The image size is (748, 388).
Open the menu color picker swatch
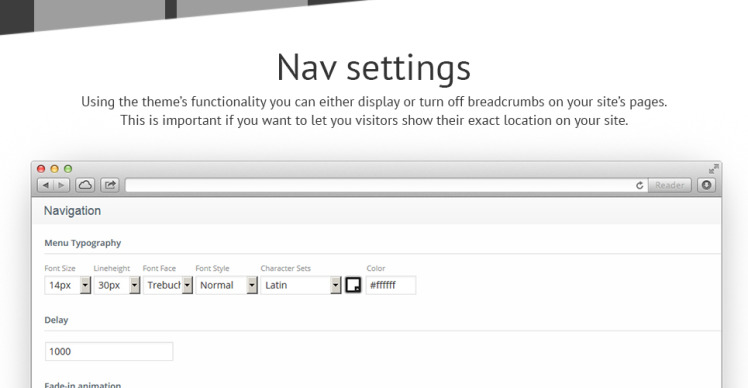pos(353,285)
